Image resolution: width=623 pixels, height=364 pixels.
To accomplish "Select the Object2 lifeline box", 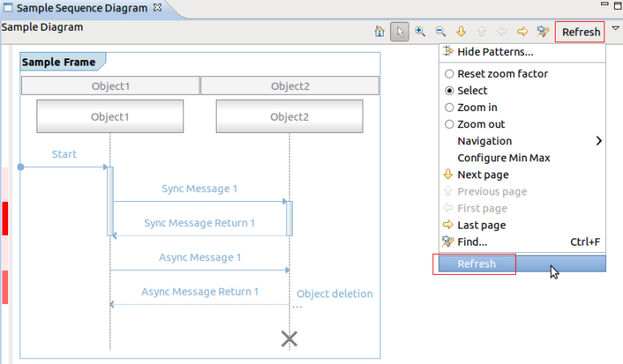I will click(x=289, y=116).
